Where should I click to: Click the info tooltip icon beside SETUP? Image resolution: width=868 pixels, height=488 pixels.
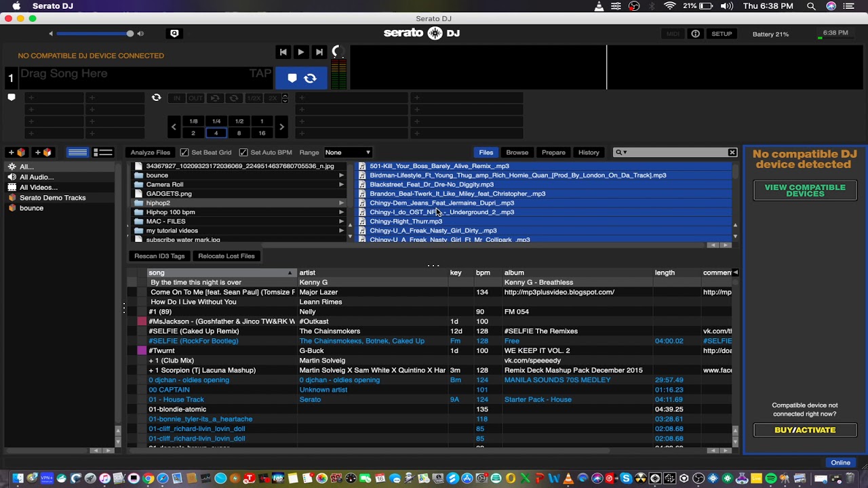[695, 34]
